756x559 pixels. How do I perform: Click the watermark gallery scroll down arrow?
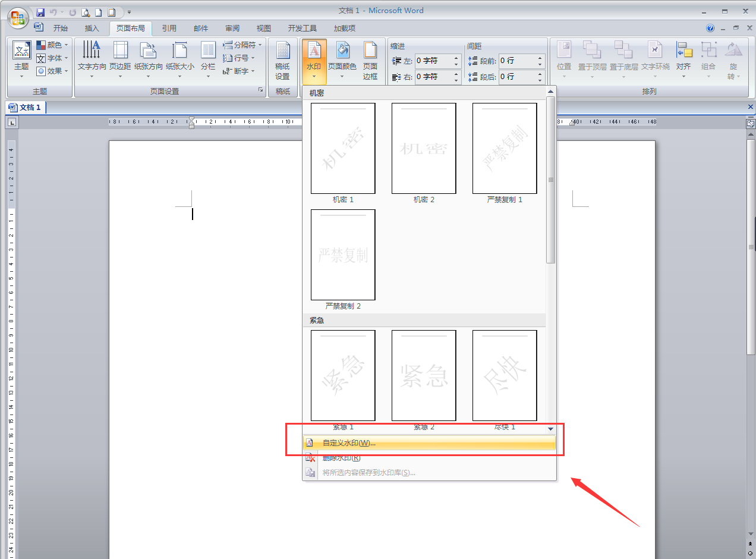tap(551, 428)
